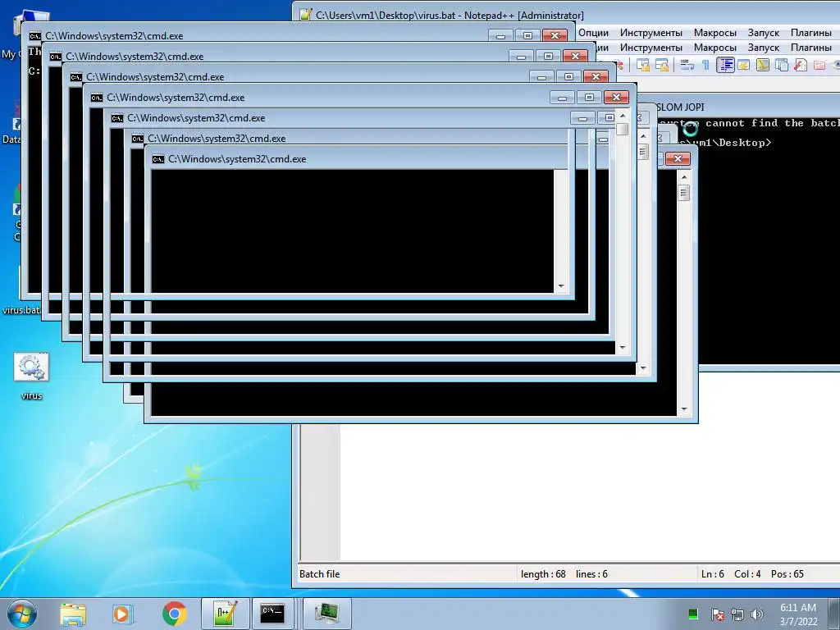The image size is (840, 630).
Task: Switch to cmd.exe taskbar button group
Action: pyautogui.click(x=272, y=614)
